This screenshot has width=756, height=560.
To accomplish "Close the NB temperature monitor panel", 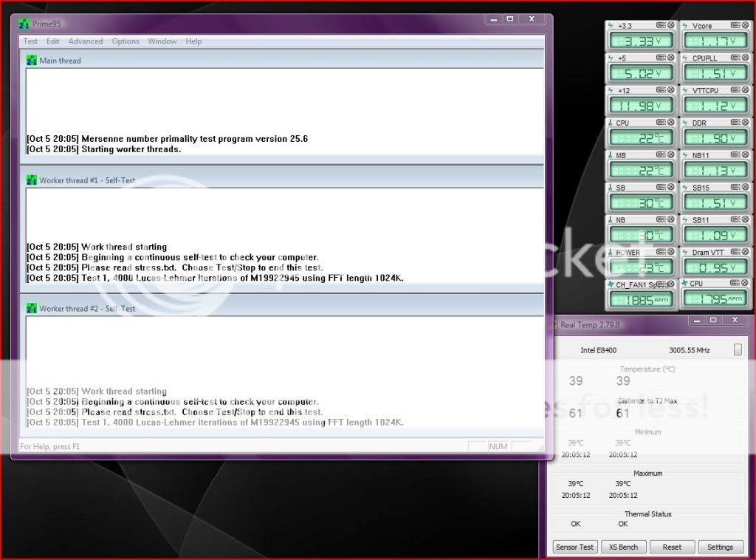I will tap(670, 219).
